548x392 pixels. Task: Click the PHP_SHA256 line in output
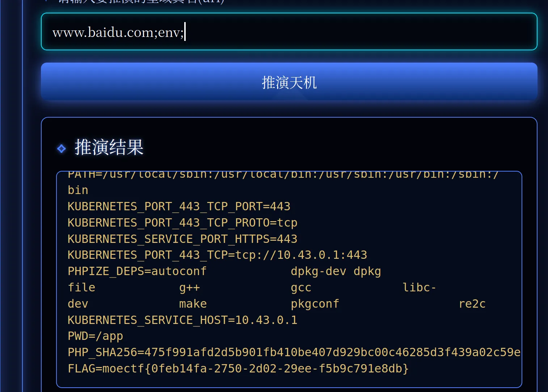294,352
